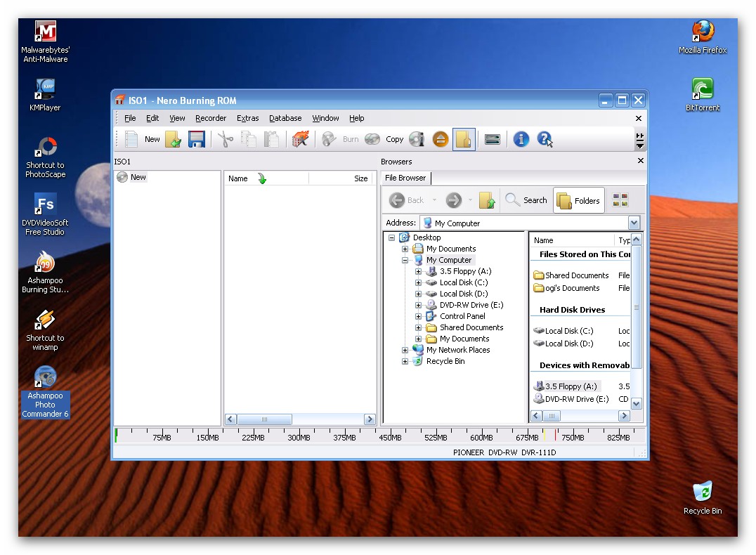Click the Disc Info icon

417,139
